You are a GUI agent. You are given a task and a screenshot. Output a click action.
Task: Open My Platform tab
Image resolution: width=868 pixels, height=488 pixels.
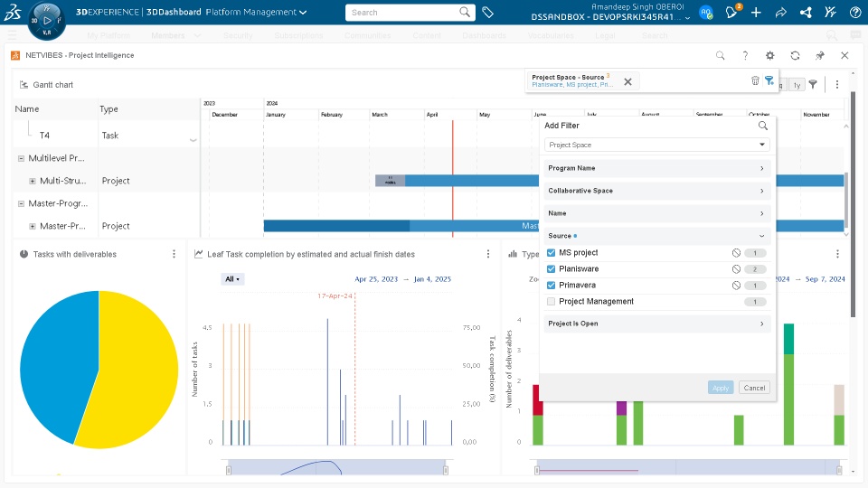point(108,35)
